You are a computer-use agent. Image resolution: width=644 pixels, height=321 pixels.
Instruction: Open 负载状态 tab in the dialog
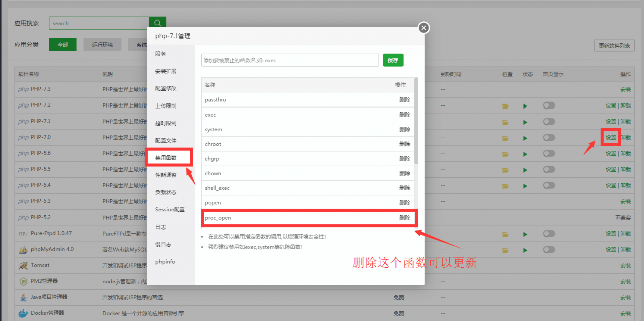coord(171,192)
